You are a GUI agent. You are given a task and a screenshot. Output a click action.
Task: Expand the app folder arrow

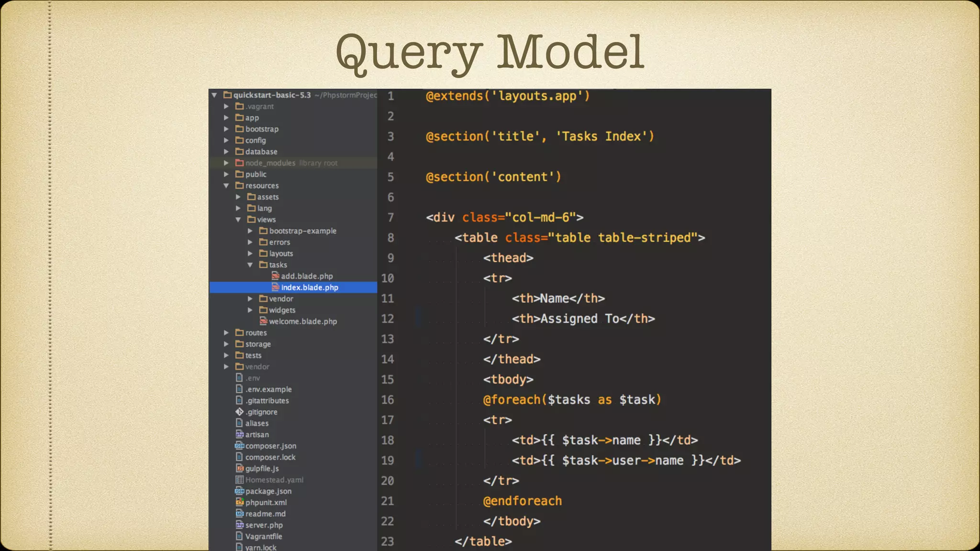pyautogui.click(x=226, y=118)
